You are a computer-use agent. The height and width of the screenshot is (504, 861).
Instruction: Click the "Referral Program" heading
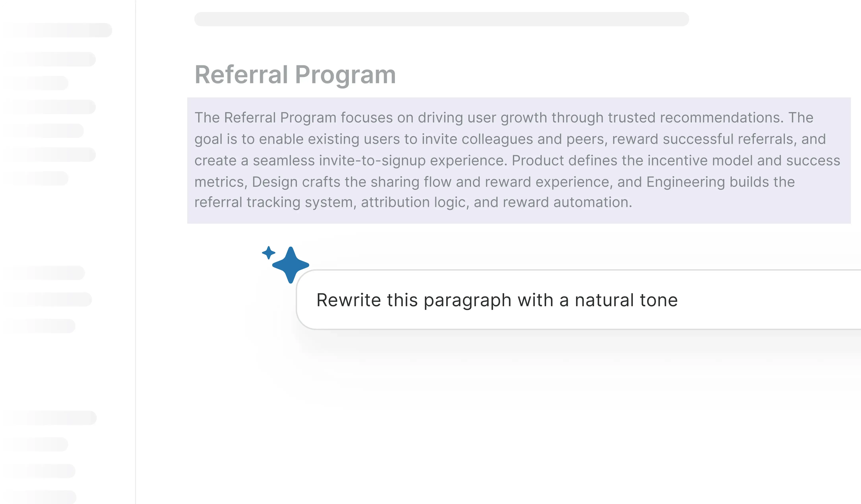[x=295, y=74]
